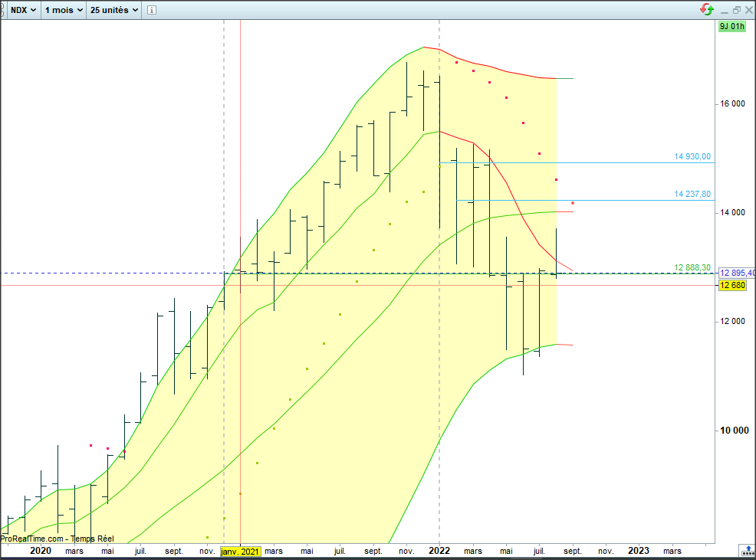Click the 16 000 price axis label
756x560 pixels.
point(733,105)
